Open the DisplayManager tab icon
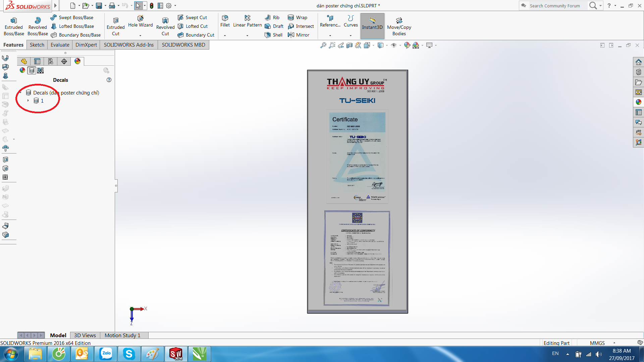The height and width of the screenshot is (362, 644). click(77, 61)
